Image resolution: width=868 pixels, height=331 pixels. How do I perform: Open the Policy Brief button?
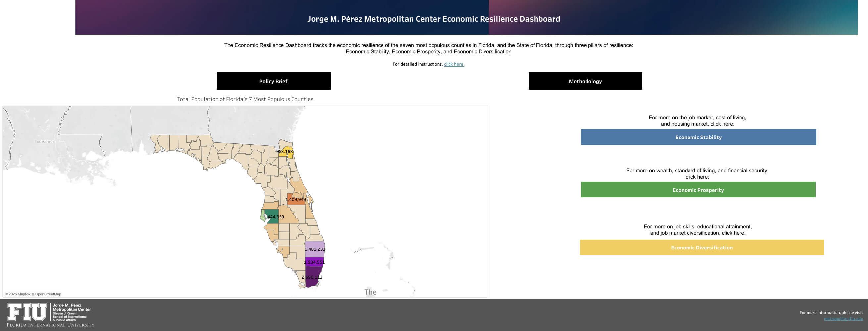[x=273, y=81]
